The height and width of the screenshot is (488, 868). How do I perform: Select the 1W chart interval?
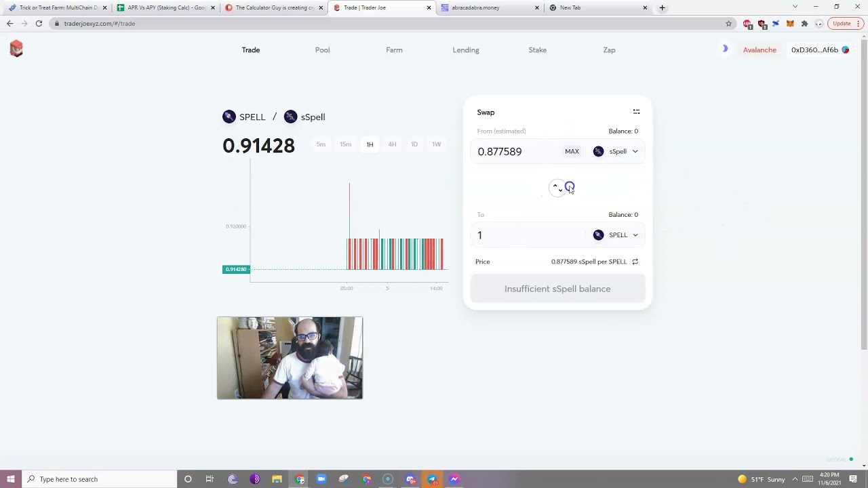pos(437,144)
